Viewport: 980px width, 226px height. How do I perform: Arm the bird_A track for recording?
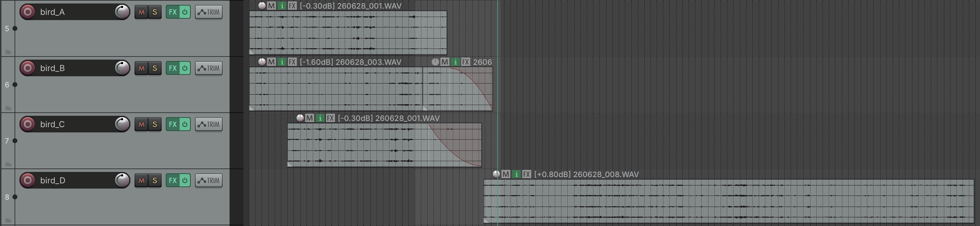pos(27,12)
